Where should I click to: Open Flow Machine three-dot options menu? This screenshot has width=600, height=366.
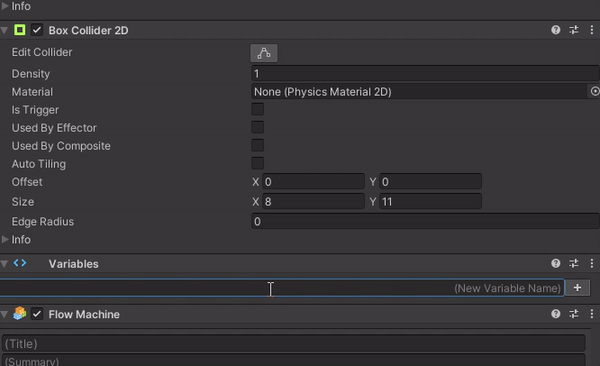[592, 314]
